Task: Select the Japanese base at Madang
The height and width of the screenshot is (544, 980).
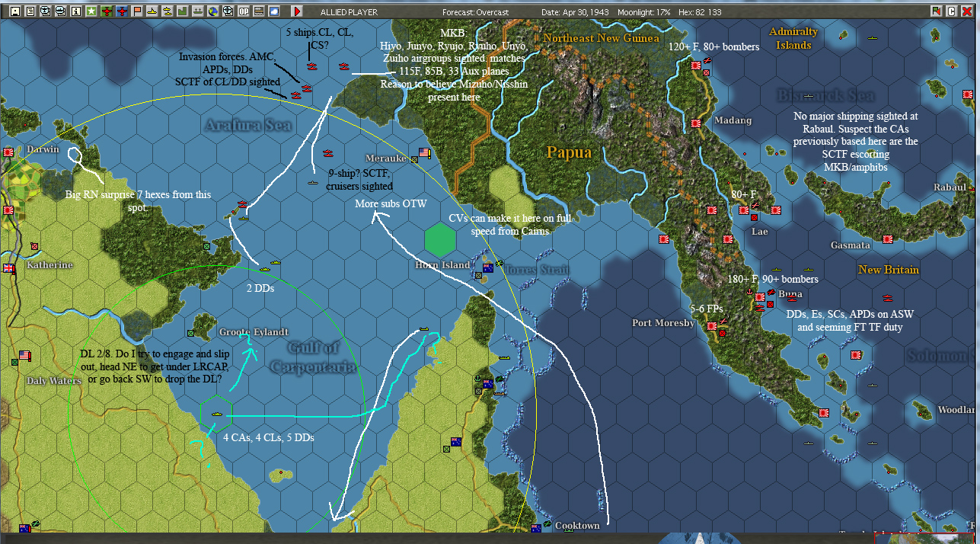Action: (695, 123)
